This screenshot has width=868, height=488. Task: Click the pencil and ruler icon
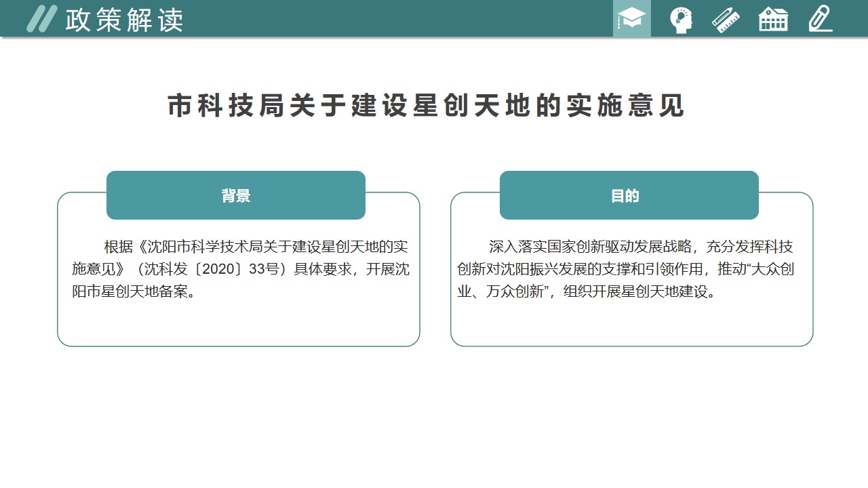point(726,19)
